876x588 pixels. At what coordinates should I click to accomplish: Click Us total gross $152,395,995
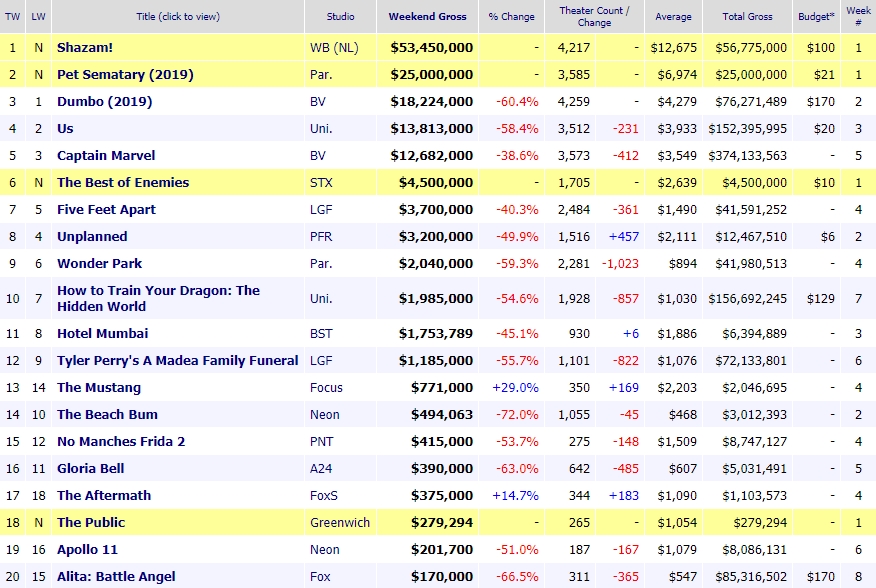point(748,129)
